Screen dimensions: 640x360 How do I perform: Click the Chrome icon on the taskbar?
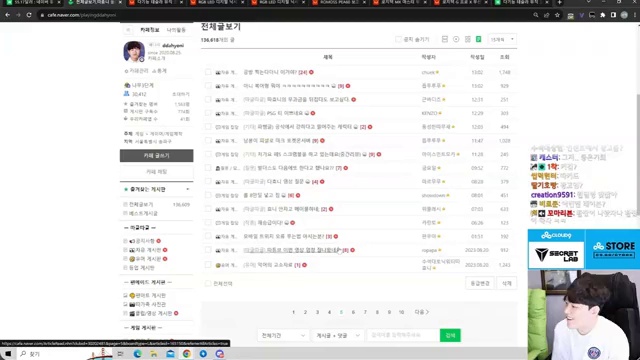pos(187,354)
